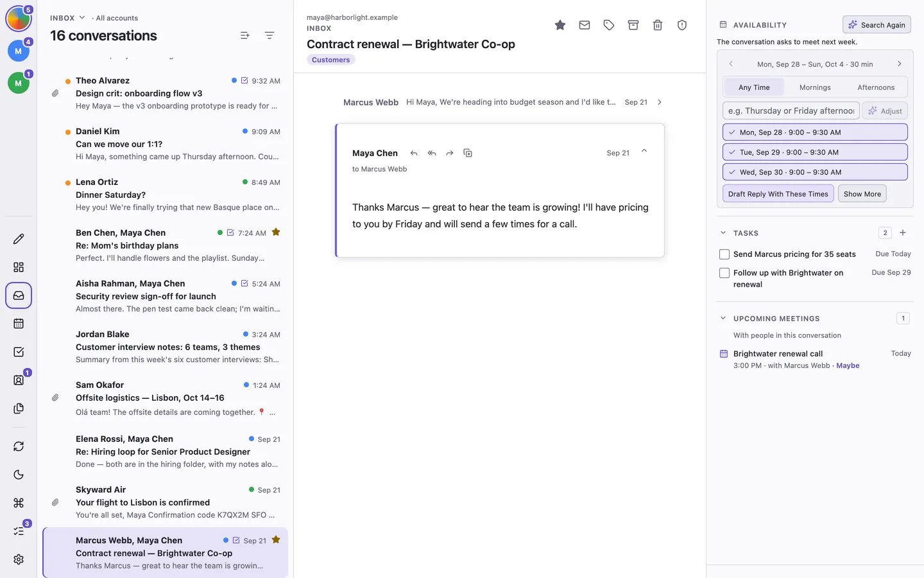This screenshot has width=924, height=578.
Task: Open the Brightwater renewal call meeting
Action: point(816,360)
